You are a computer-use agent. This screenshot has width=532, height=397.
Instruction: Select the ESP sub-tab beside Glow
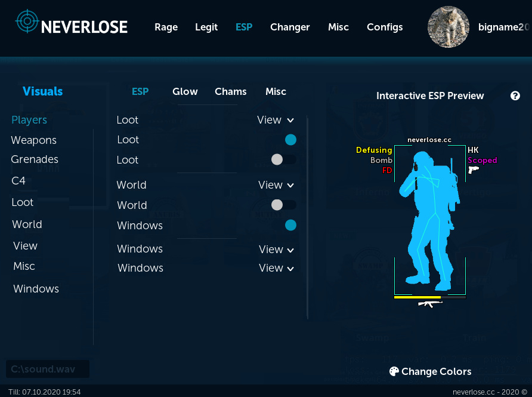(140, 91)
